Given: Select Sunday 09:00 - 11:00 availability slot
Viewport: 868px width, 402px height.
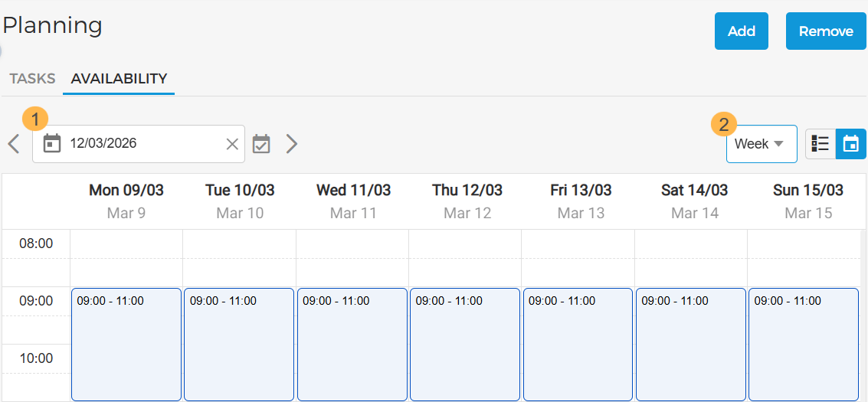Looking at the screenshot, I should (804, 345).
